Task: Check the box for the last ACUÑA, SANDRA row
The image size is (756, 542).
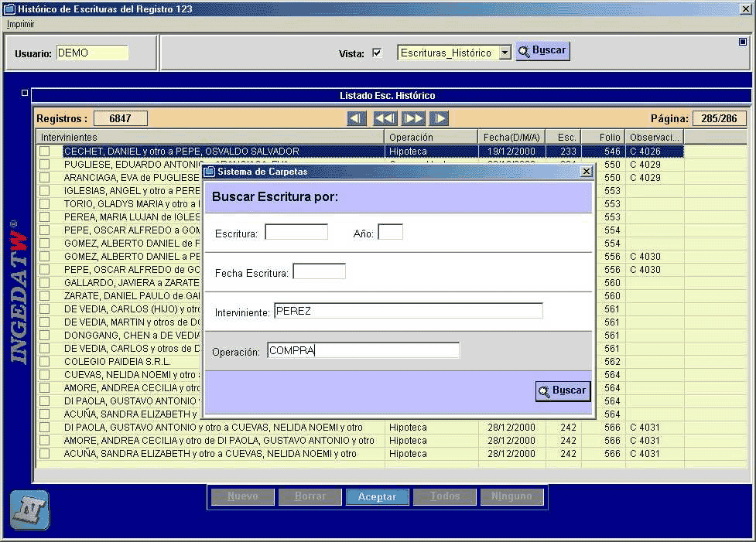Action: (45, 453)
